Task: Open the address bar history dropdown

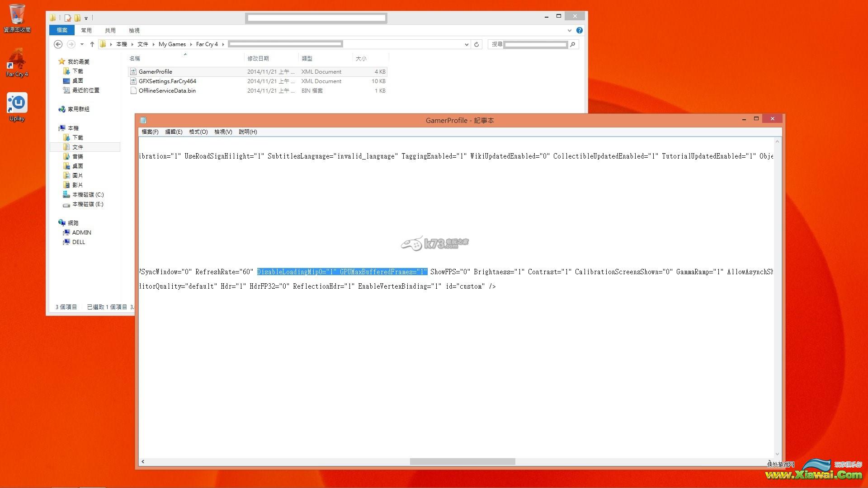Action: (x=467, y=44)
